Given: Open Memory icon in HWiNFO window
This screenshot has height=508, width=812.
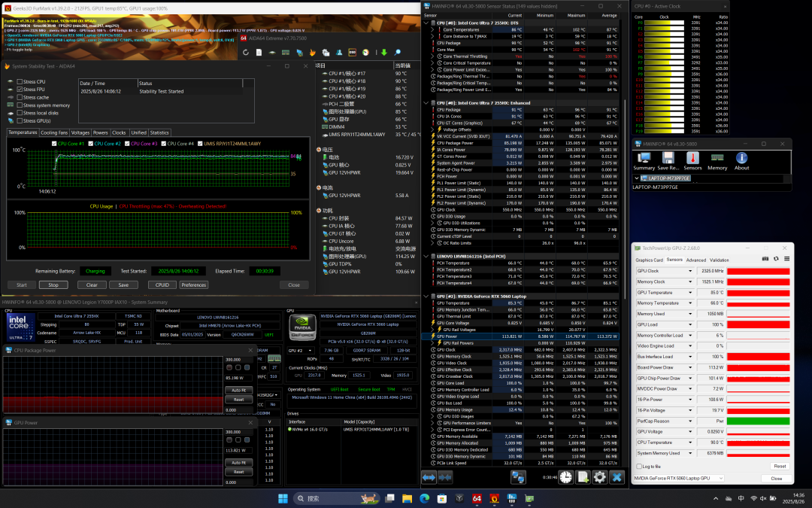Looking at the screenshot, I should 717,161.
